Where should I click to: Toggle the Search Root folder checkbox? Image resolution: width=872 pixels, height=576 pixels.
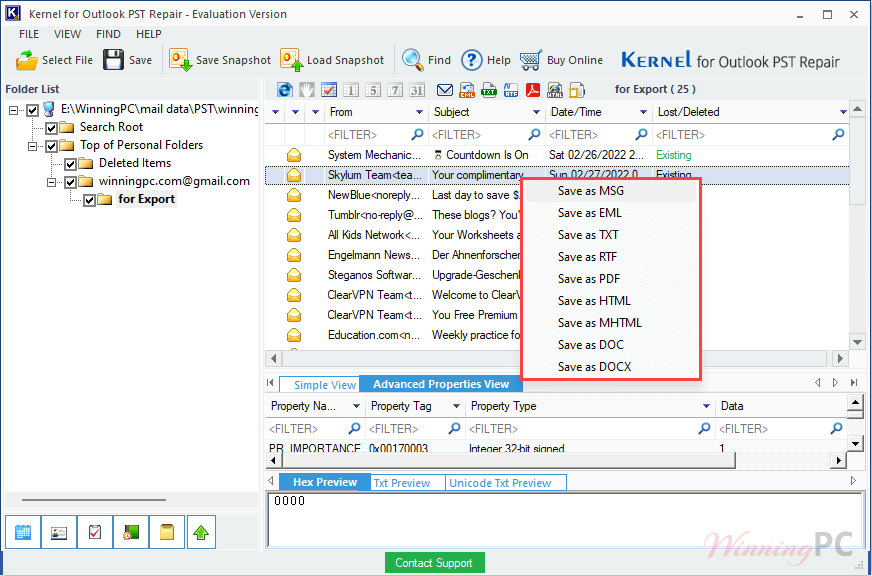point(51,128)
